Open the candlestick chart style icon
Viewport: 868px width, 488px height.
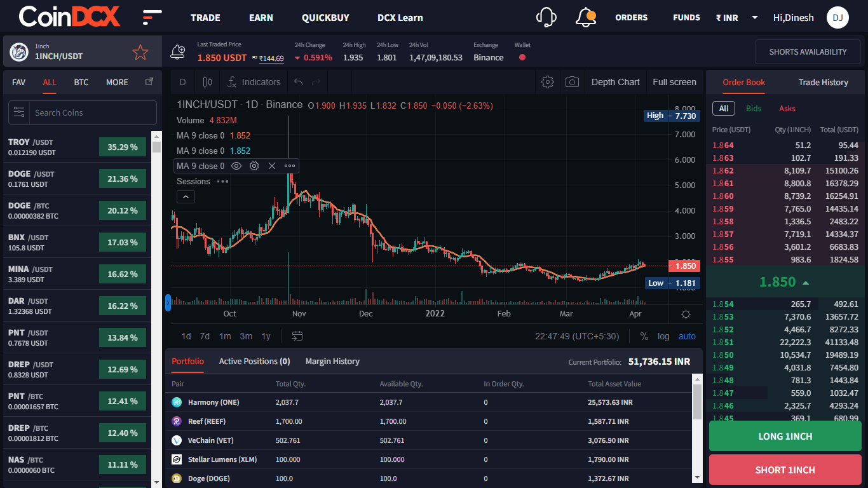207,82
